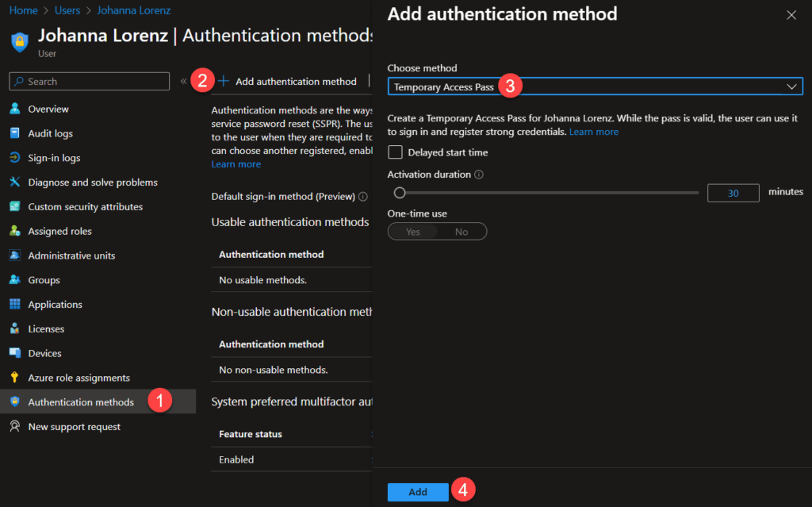Click the Overview person icon in sidebar

coord(14,109)
